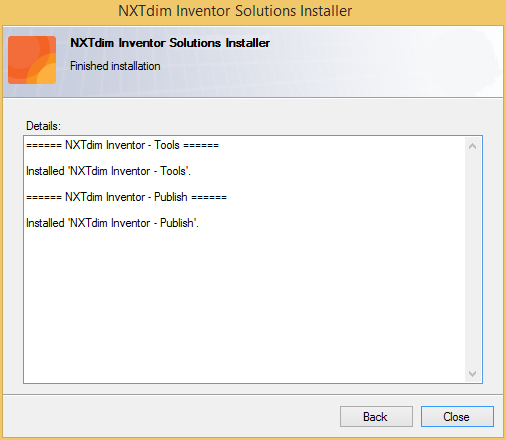Click the scroll down arrow in Details
The width and height of the screenshot is (506, 440).
pos(472,374)
